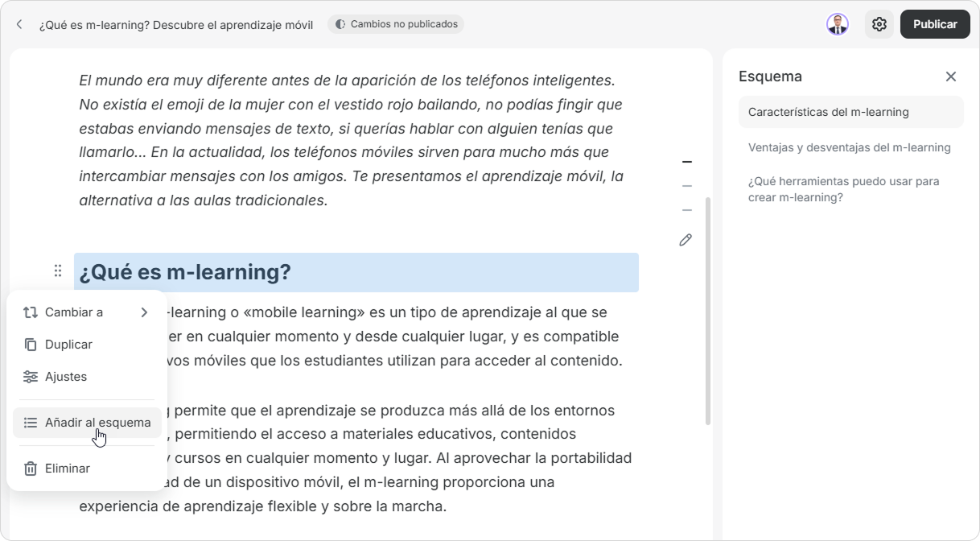Click the first outline marker dash

click(686, 162)
